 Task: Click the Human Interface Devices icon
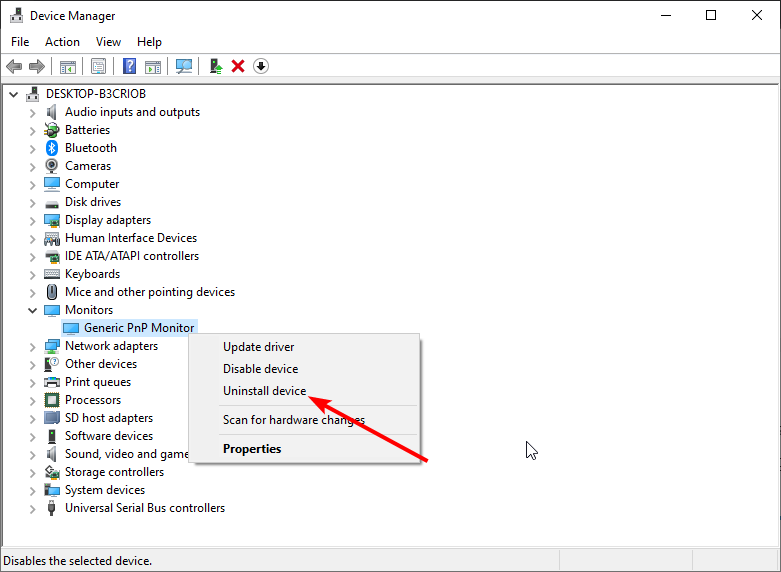click(x=52, y=239)
